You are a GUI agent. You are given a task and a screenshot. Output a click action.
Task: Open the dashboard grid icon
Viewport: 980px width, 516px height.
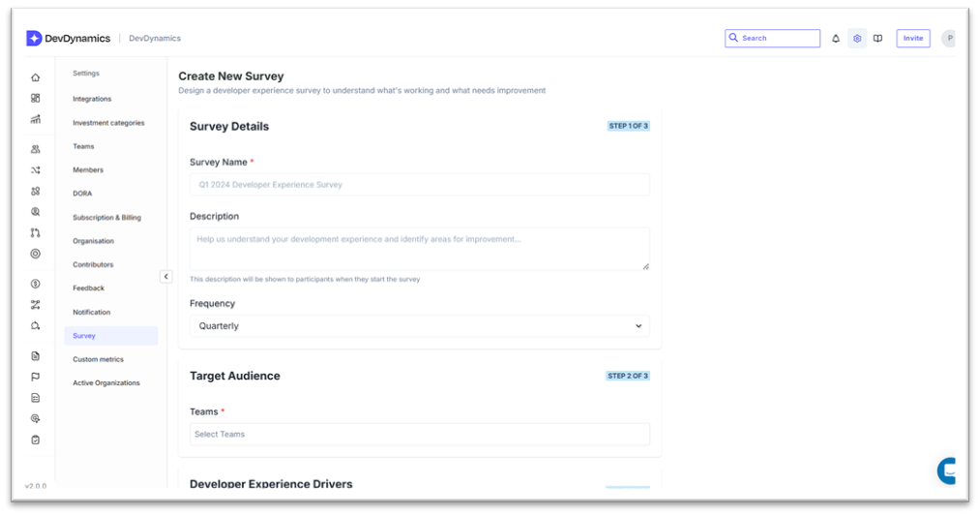point(36,98)
